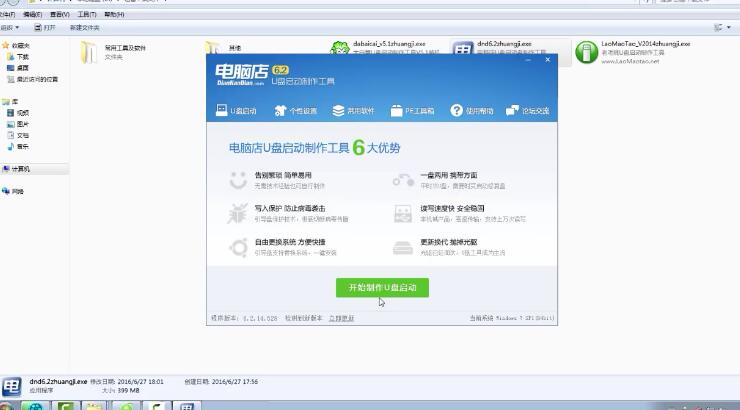This screenshot has height=410, width=740.
Task: Click the dnd6.2zhuangji.exe details pane icon
Action: click(x=11, y=386)
